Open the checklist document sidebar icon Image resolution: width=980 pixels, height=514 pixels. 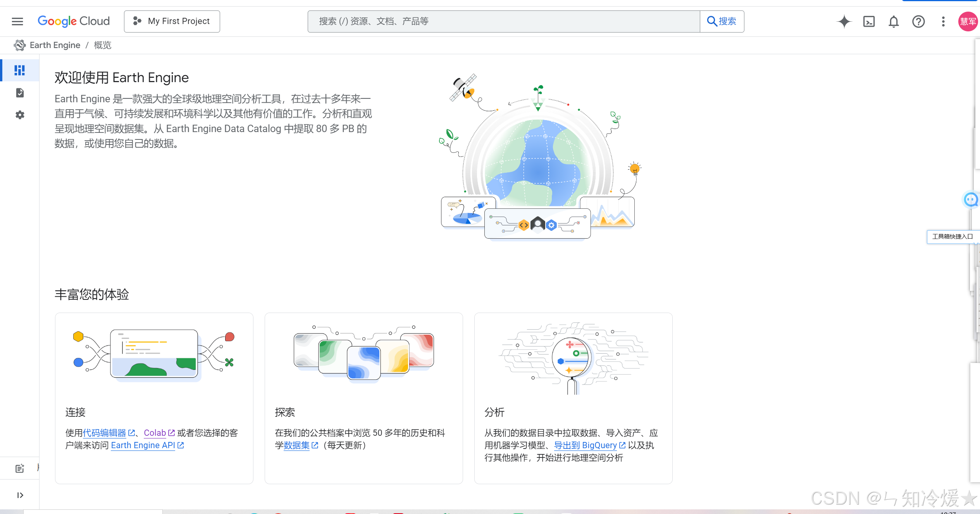point(20,93)
